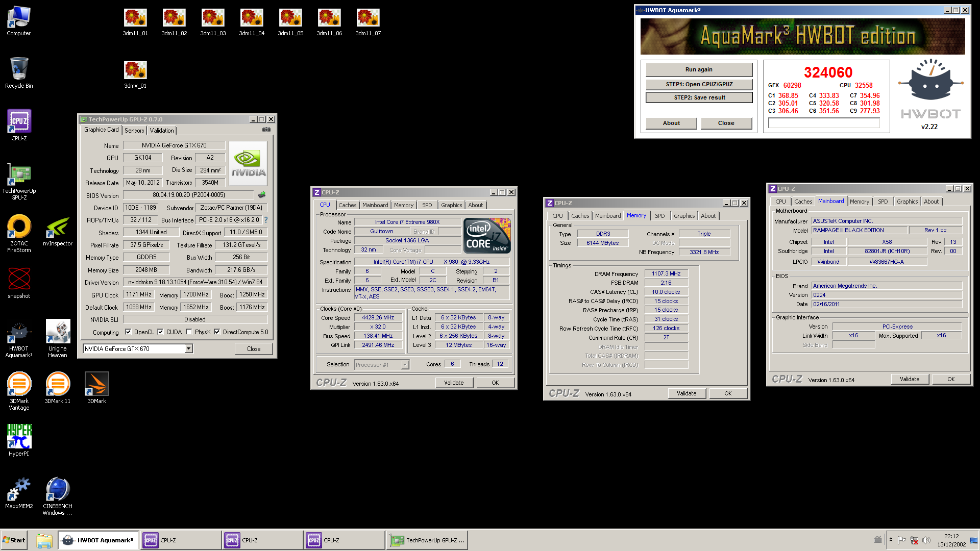The height and width of the screenshot is (551, 980).
Task: Launch HyperPI desktop shortcut
Action: click(x=19, y=440)
